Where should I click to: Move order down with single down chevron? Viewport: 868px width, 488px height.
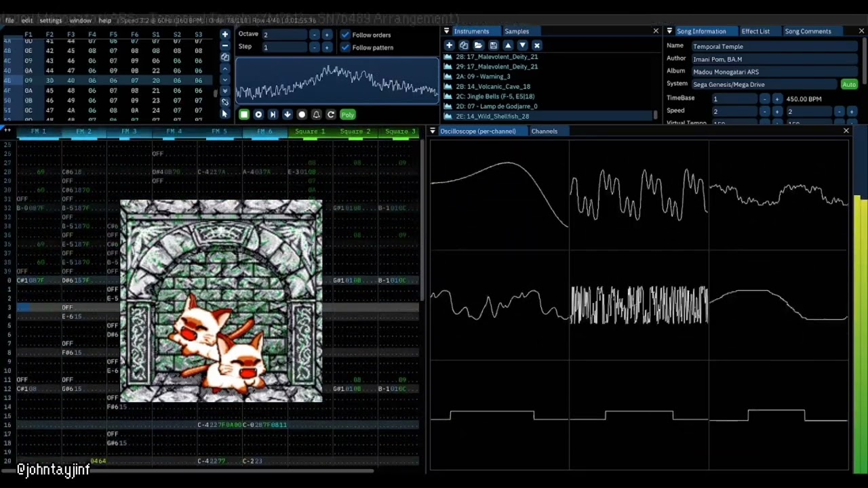pos(225,80)
